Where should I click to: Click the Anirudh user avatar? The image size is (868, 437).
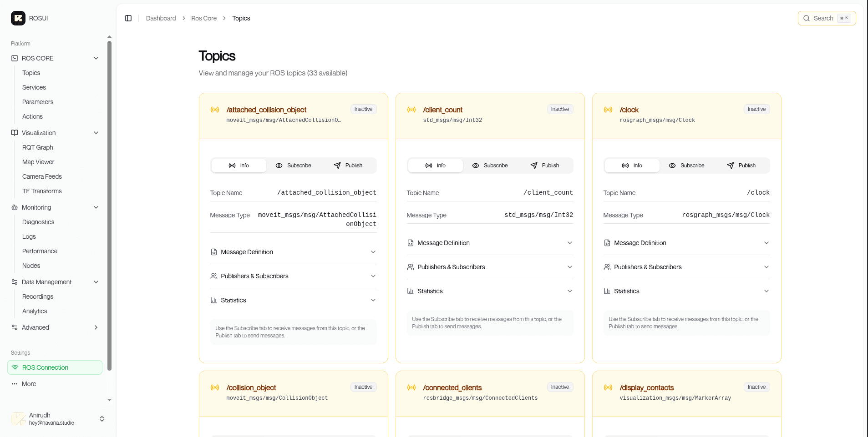[x=18, y=419]
